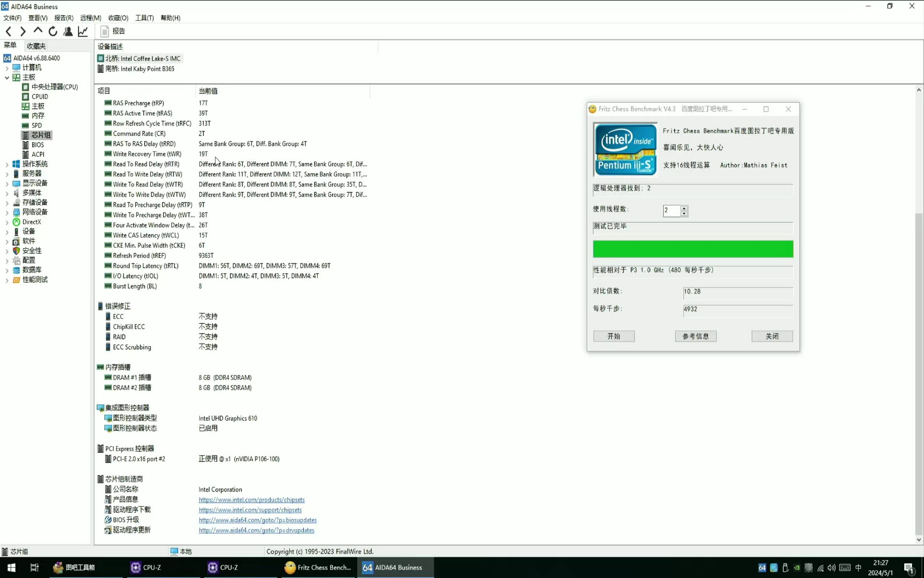This screenshot has width=924, height=578.
Task: Click the Back navigation arrow in toolbar
Action: click(x=9, y=32)
